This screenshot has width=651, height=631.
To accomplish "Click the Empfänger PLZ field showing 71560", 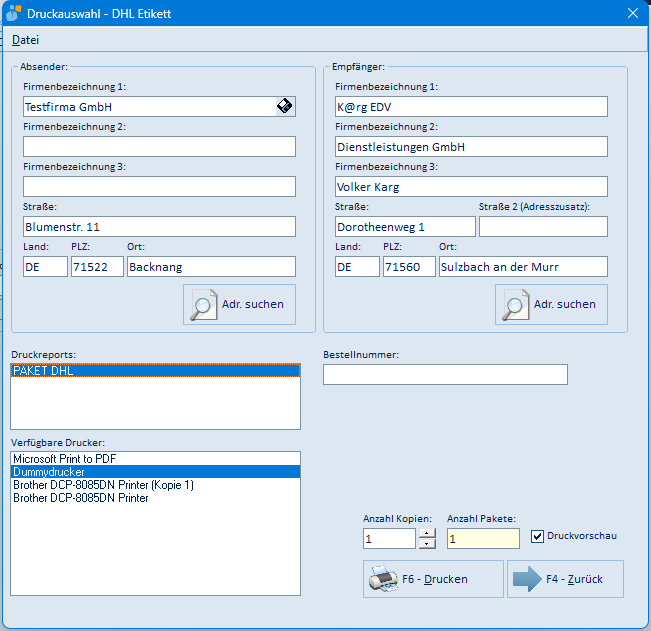I will pyautogui.click(x=409, y=267).
